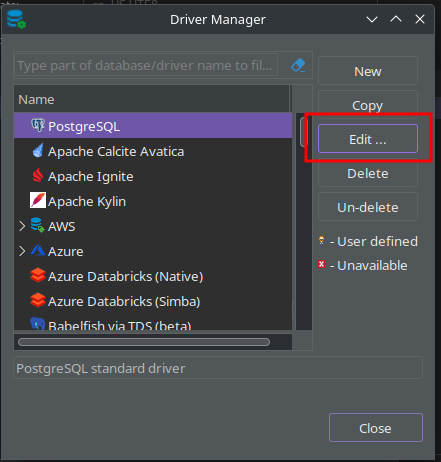This screenshot has width=441, height=462.
Task: Maximize dialog with title bar up chevron
Action: (396, 19)
